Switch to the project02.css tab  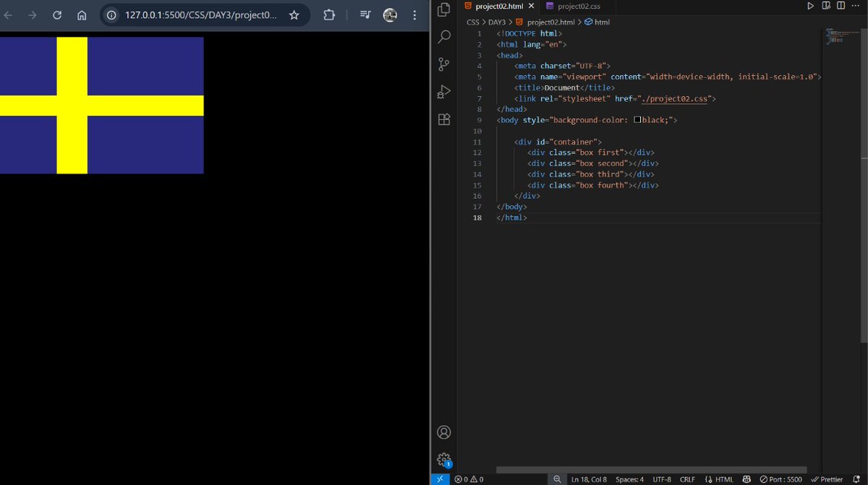[574, 6]
